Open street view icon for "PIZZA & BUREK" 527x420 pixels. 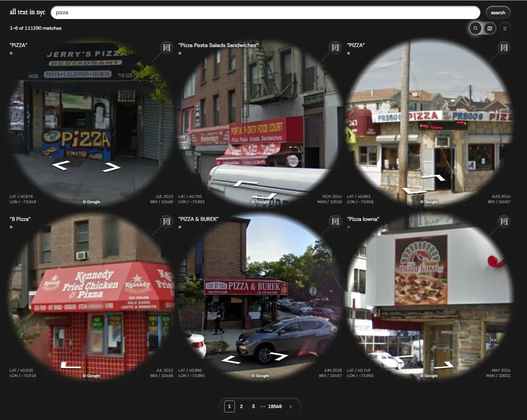pos(335,222)
